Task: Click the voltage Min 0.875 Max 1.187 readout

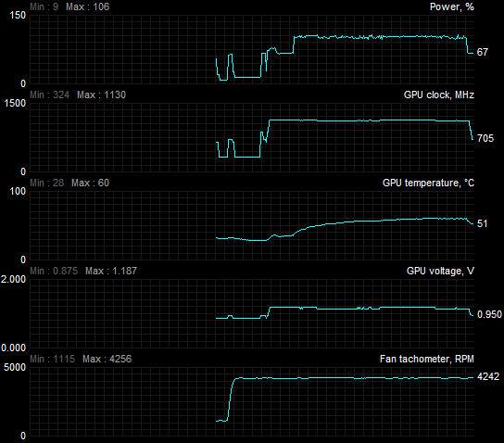Action: point(83,271)
